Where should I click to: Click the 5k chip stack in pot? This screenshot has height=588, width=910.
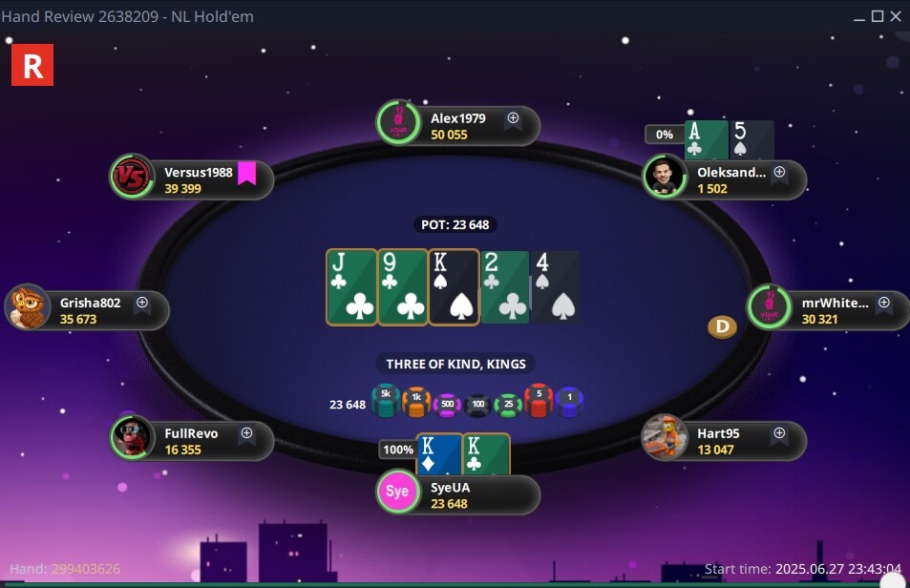pos(386,401)
